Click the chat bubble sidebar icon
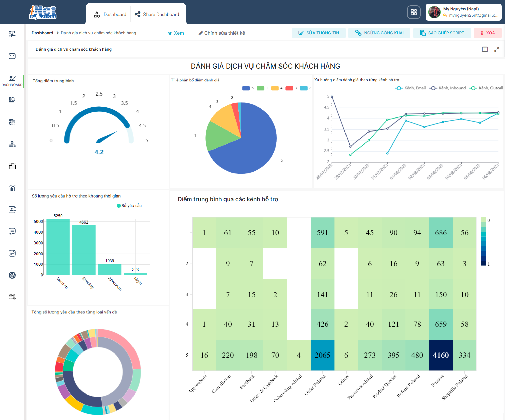Screen dimensions: 505x420 click(12, 231)
